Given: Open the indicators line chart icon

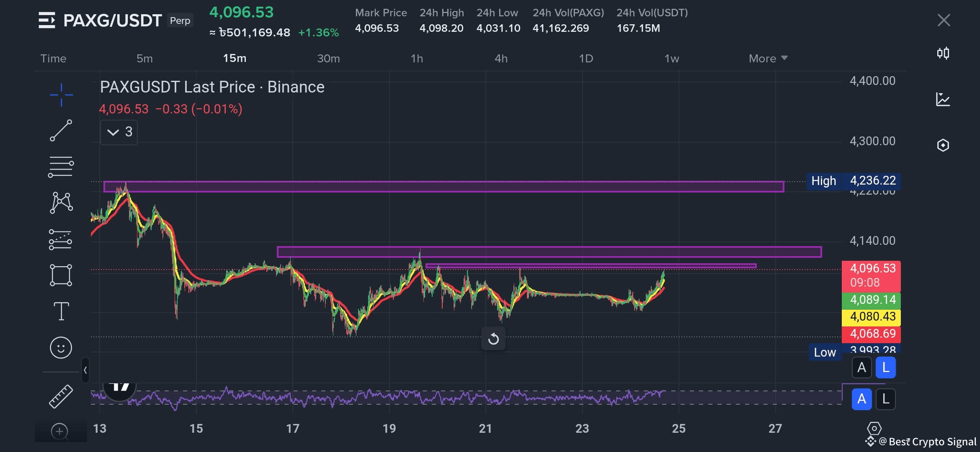Looking at the screenshot, I should point(943,99).
